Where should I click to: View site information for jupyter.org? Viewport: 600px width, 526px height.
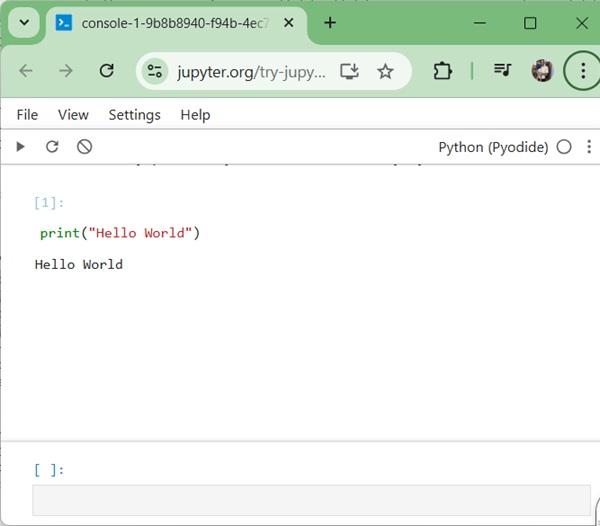[155, 71]
